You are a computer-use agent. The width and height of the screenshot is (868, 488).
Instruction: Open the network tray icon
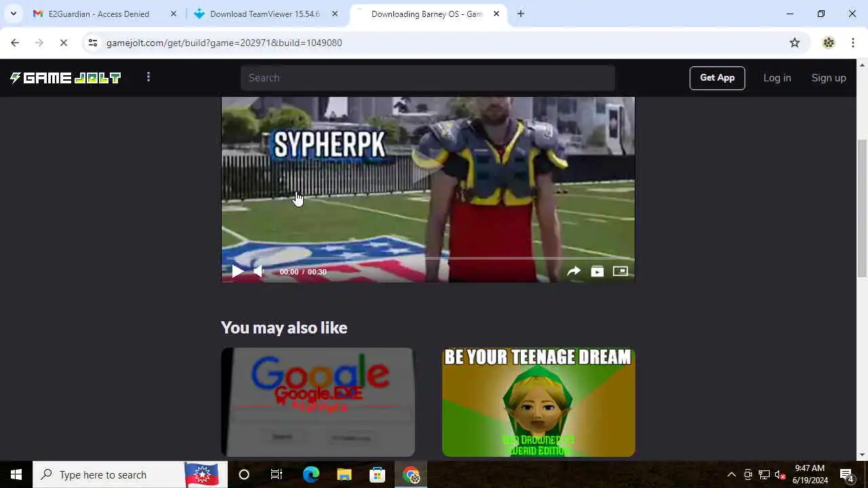(764, 474)
